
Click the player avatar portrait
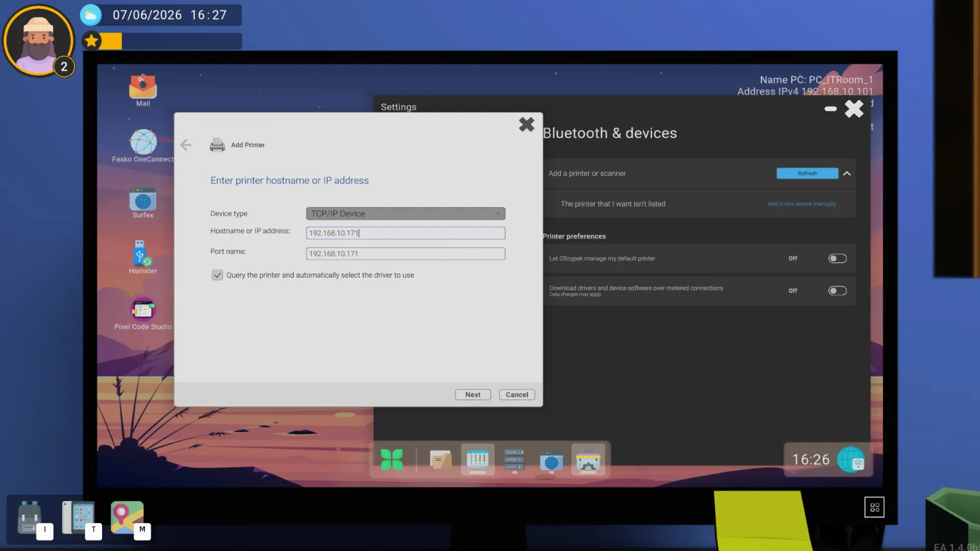(38, 41)
